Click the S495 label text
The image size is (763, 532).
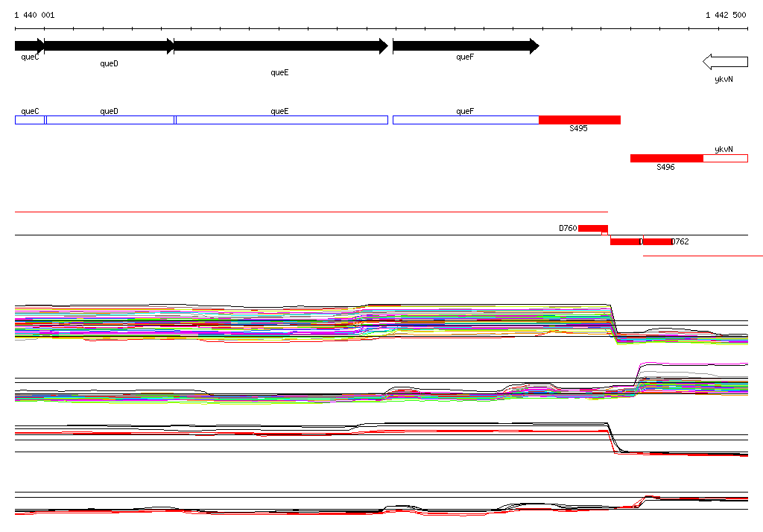[x=578, y=128]
